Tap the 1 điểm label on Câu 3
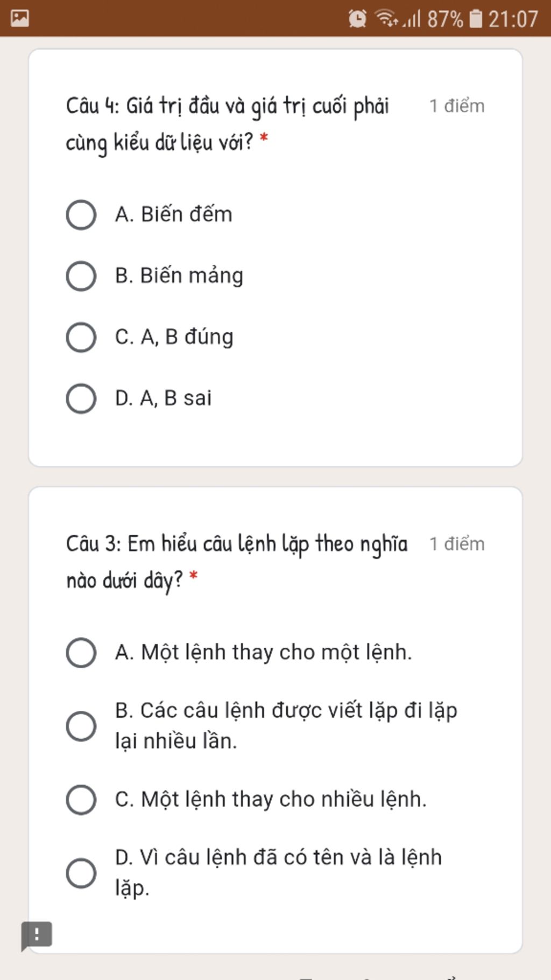 [457, 544]
